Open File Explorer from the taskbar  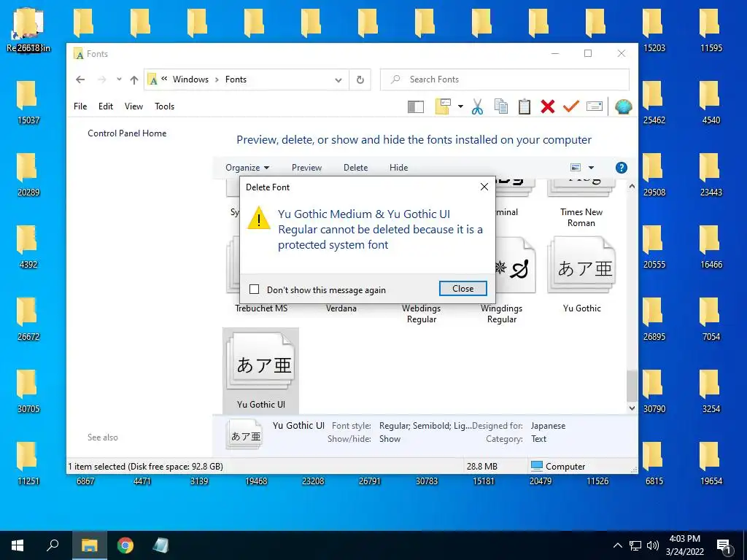pyautogui.click(x=89, y=545)
